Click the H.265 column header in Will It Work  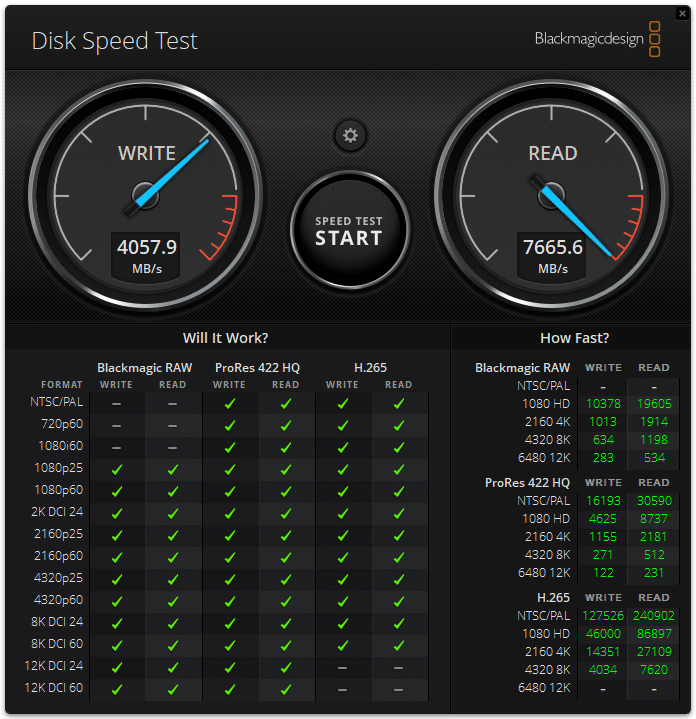pos(370,368)
